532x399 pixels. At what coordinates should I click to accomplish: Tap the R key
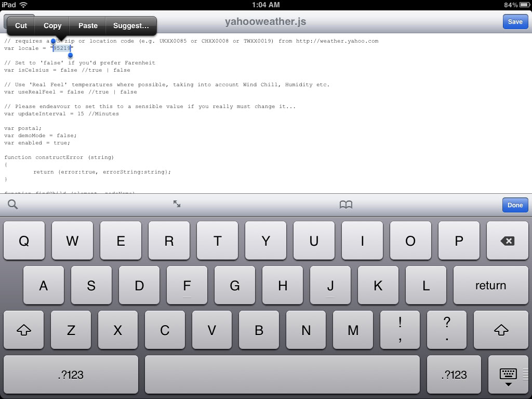(x=169, y=241)
